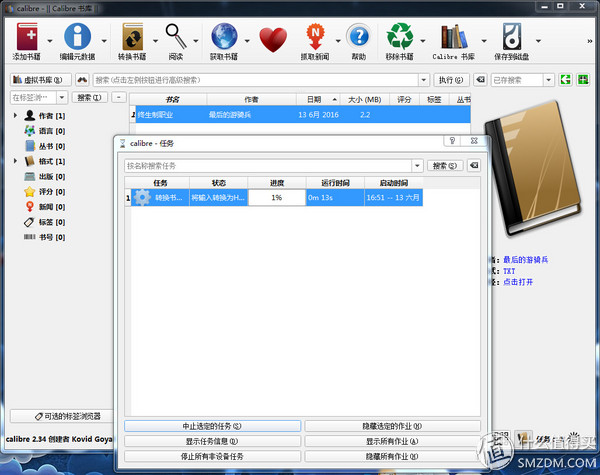Image resolution: width=600 pixels, height=475 pixels.
Task: Open the book viewer magnifier icon
Action: (x=176, y=36)
